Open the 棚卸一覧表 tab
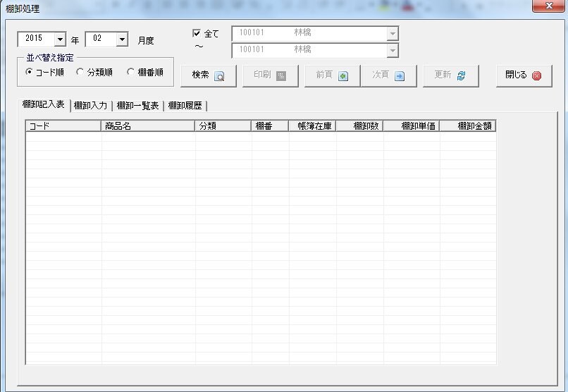The image size is (568, 392). (137, 106)
